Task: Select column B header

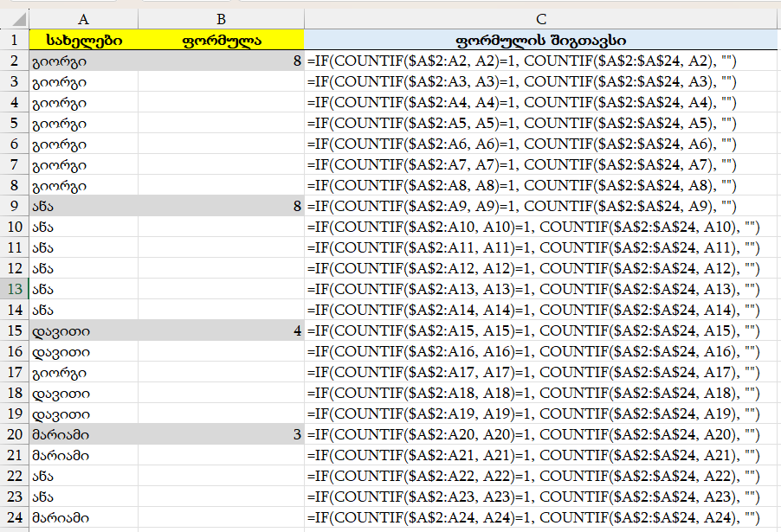Action: tap(221, 18)
